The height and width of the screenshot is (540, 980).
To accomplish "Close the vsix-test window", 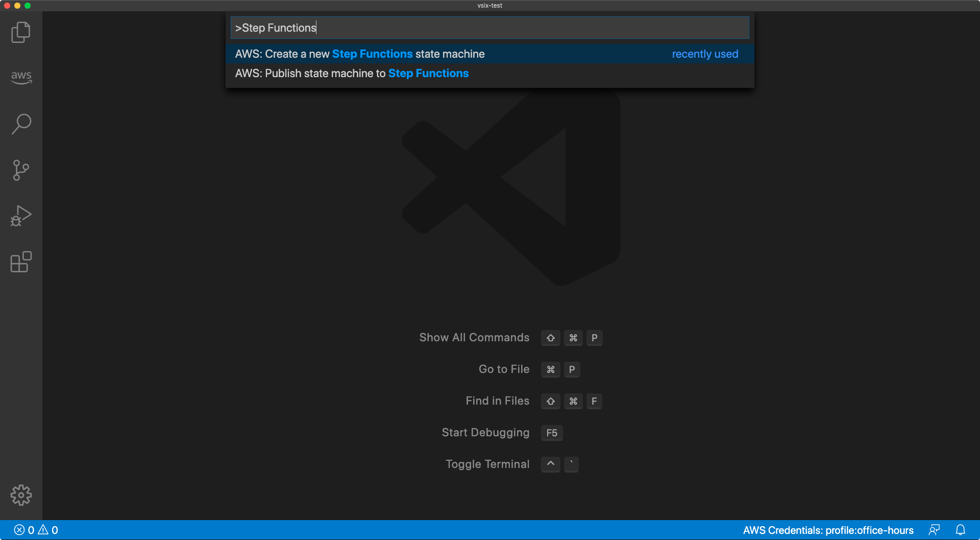I will pyautogui.click(x=7, y=6).
